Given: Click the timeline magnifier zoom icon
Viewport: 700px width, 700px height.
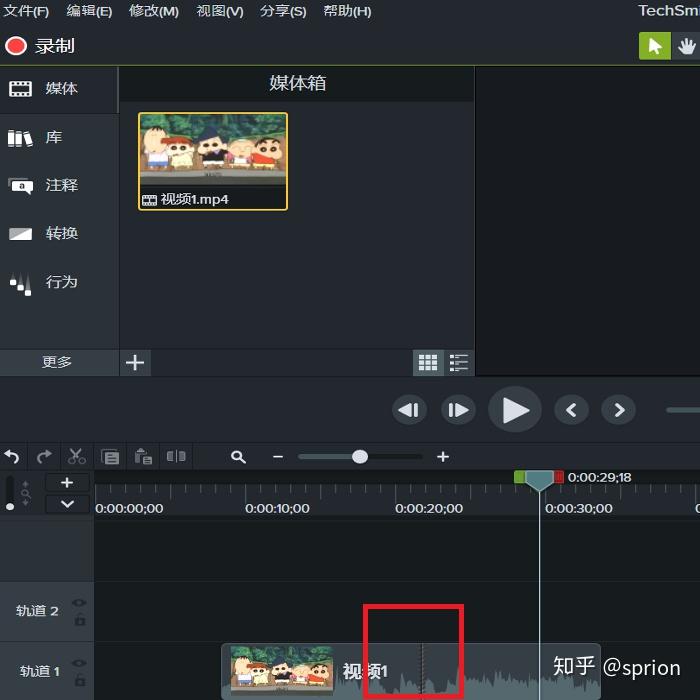Looking at the screenshot, I should tap(238, 457).
